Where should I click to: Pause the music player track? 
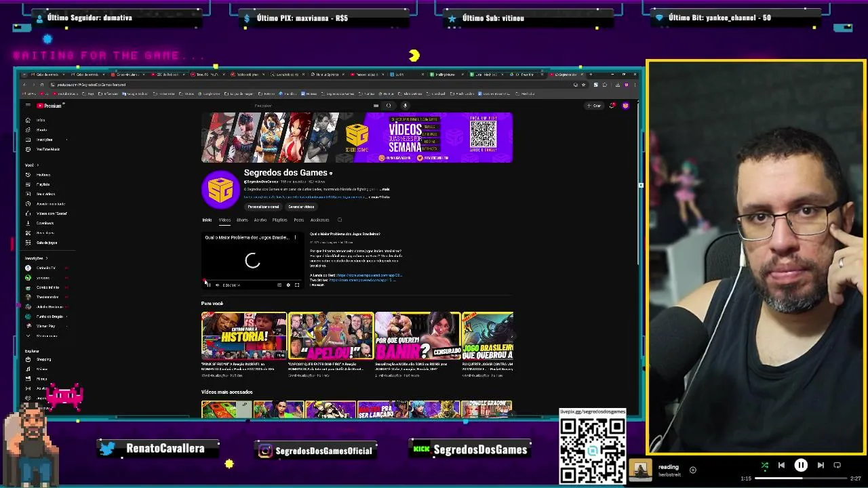pos(801,466)
